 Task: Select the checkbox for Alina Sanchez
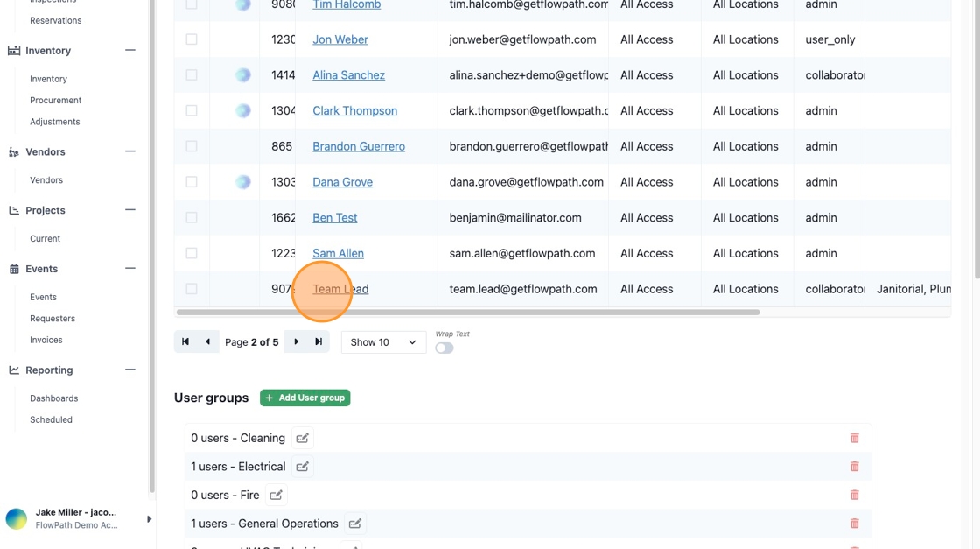[x=192, y=75]
